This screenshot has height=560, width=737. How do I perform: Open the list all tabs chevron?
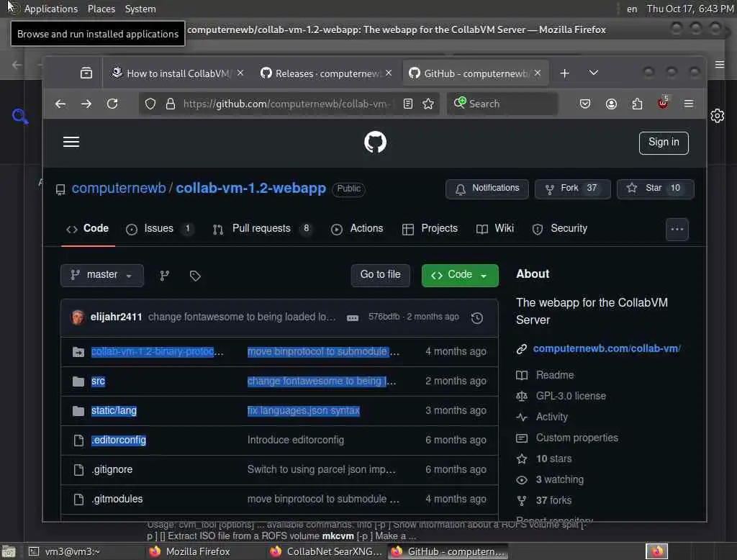pos(594,73)
